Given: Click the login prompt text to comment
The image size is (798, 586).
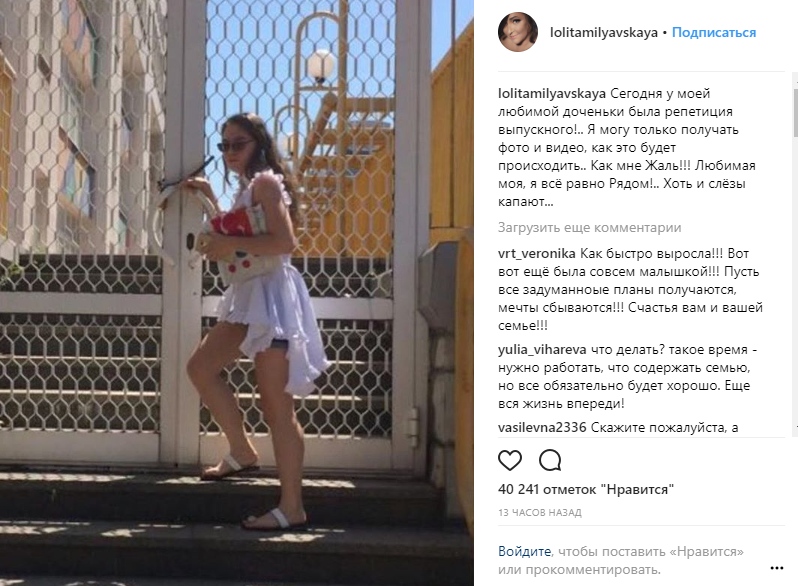Looking at the screenshot, I should [x=621, y=560].
